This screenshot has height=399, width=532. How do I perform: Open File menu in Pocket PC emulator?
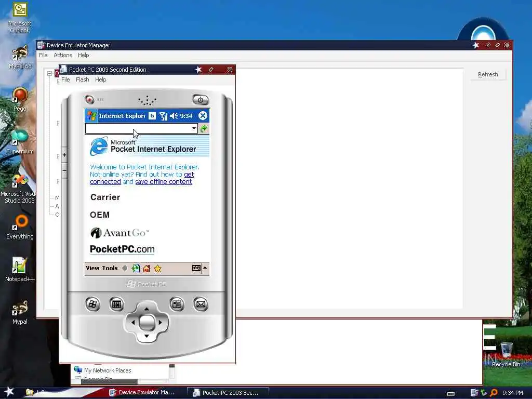pyautogui.click(x=65, y=79)
